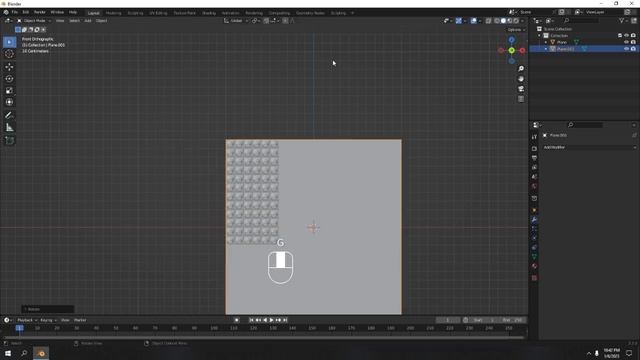Select the Cursor tool
Screen dimensions: 640x360
pyautogui.click(x=9, y=54)
